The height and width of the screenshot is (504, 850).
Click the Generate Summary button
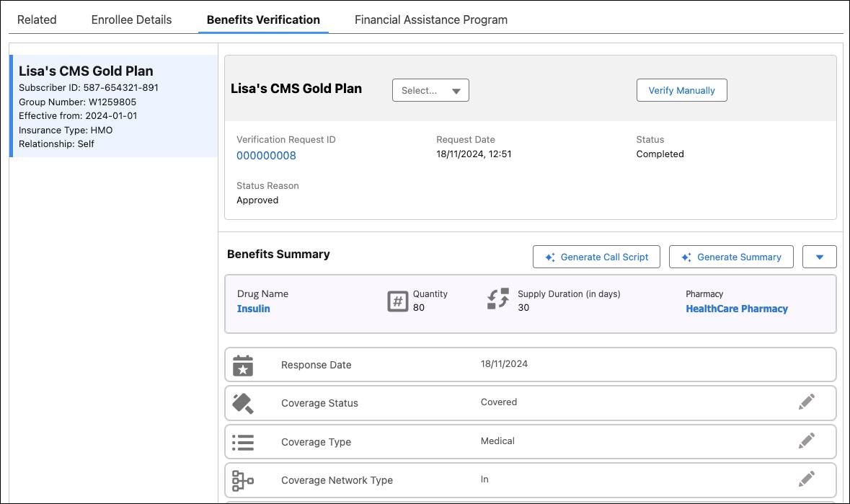(x=731, y=257)
